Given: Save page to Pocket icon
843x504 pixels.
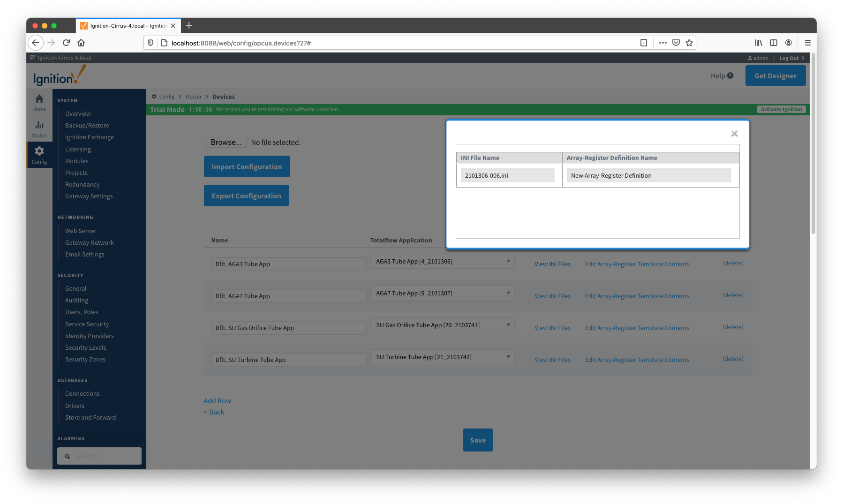Looking at the screenshot, I should (676, 43).
